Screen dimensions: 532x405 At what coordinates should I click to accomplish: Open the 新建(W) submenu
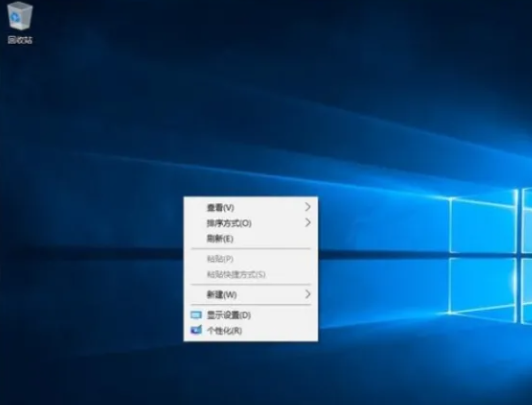tap(251, 294)
